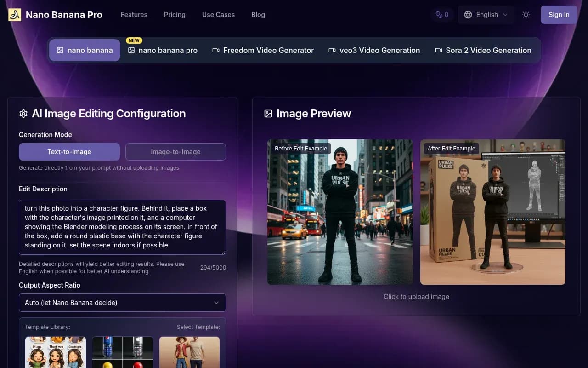The height and width of the screenshot is (368, 588).
Task: Open the Features menu item
Action: point(134,15)
